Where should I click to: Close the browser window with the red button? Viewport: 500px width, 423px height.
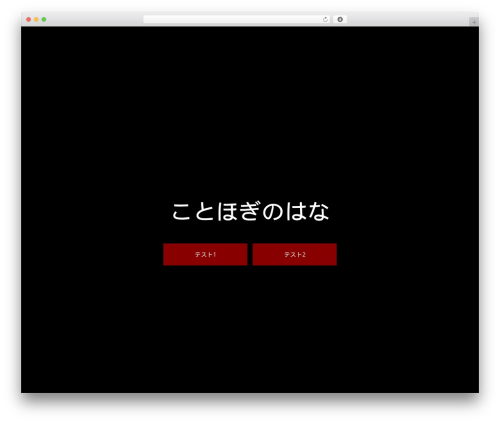click(29, 19)
